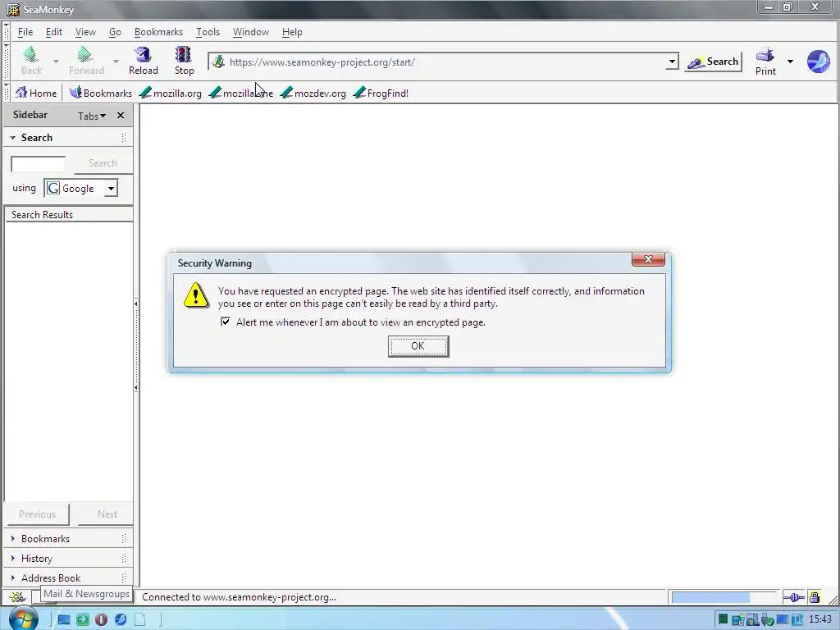Click the Back navigation icon
The width and height of the screenshot is (840, 630).
[31, 60]
